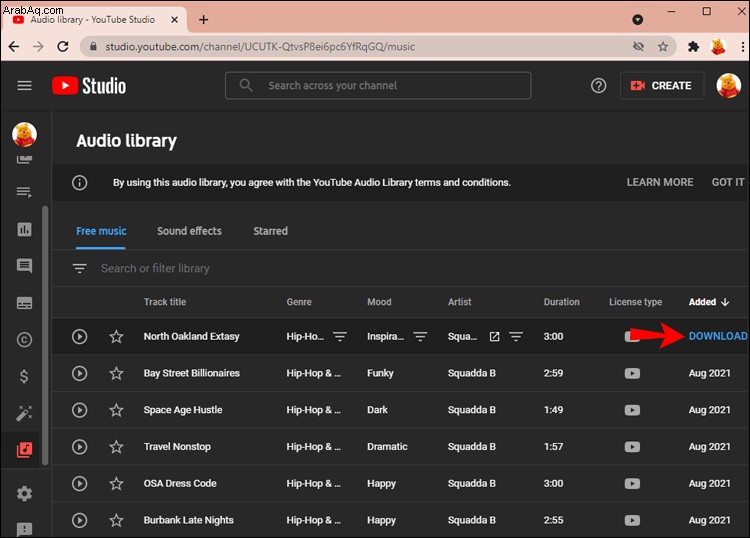750x538 pixels.
Task: Open Analytics in the sidebar
Action: 24,229
